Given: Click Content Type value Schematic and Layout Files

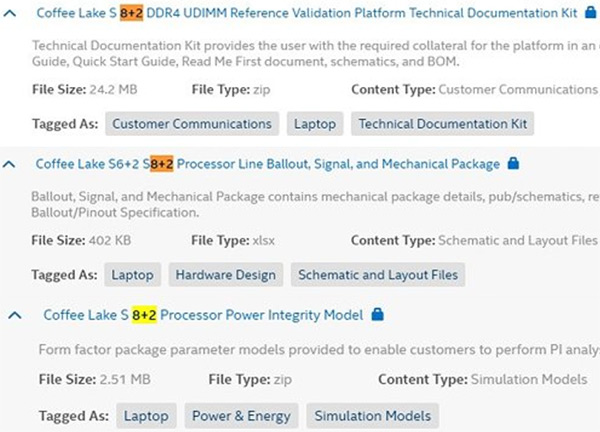Looking at the screenshot, I should point(518,241).
